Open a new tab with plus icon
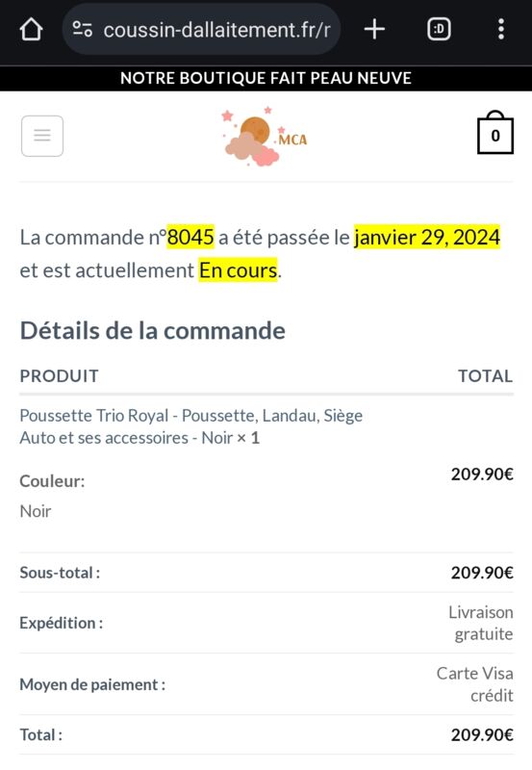532x770 pixels. pyautogui.click(x=374, y=30)
